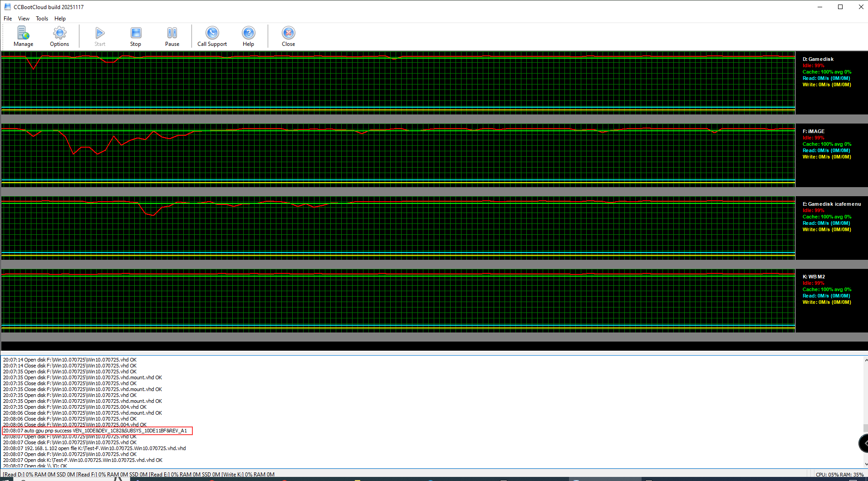Select the 192.168.1.102 open file log entry
This screenshot has height=481, width=868.
tap(94, 448)
